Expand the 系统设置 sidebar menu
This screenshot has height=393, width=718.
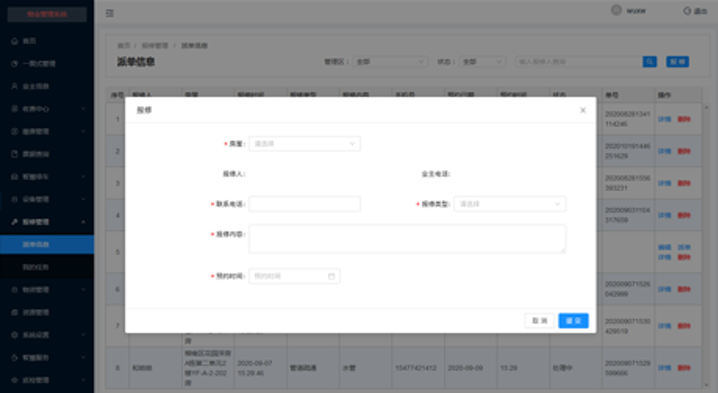point(47,335)
